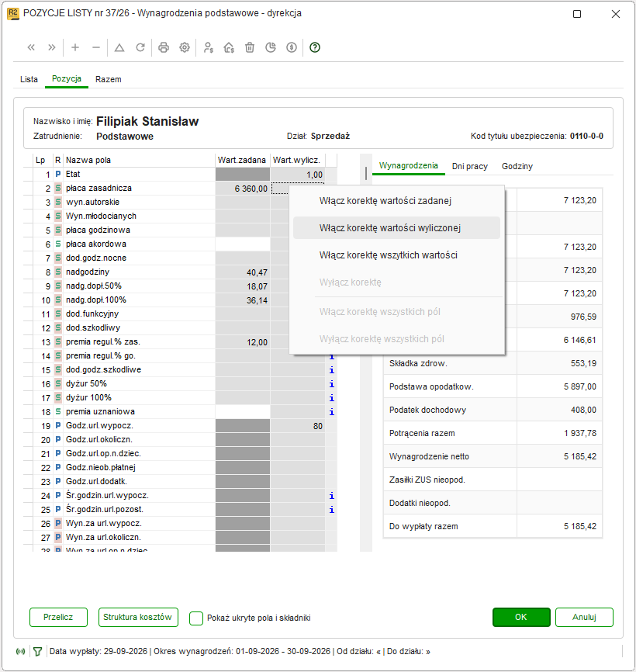Click the Wart.zadana field for premia uznaniowa

click(x=243, y=412)
